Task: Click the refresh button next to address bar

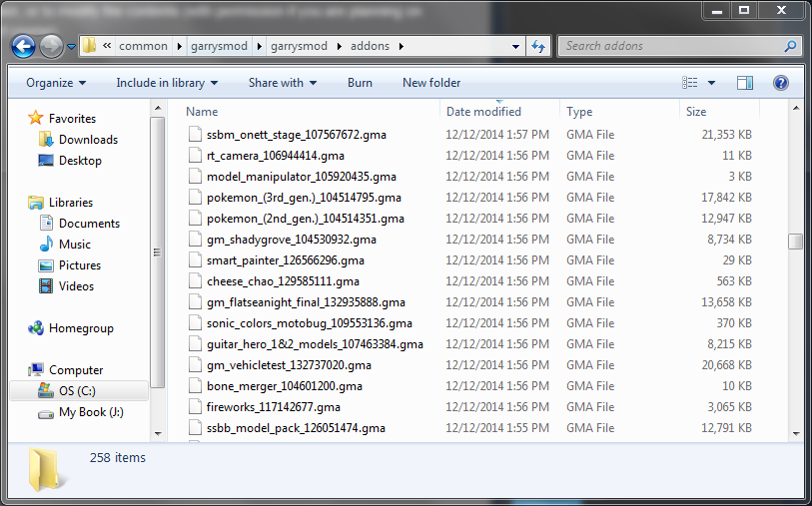Action: (x=538, y=46)
